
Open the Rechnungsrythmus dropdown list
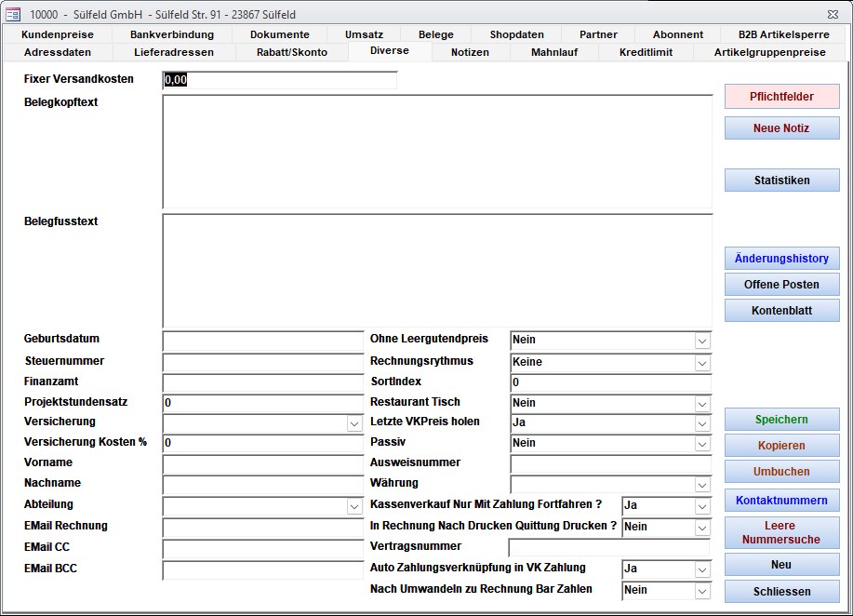coord(702,362)
